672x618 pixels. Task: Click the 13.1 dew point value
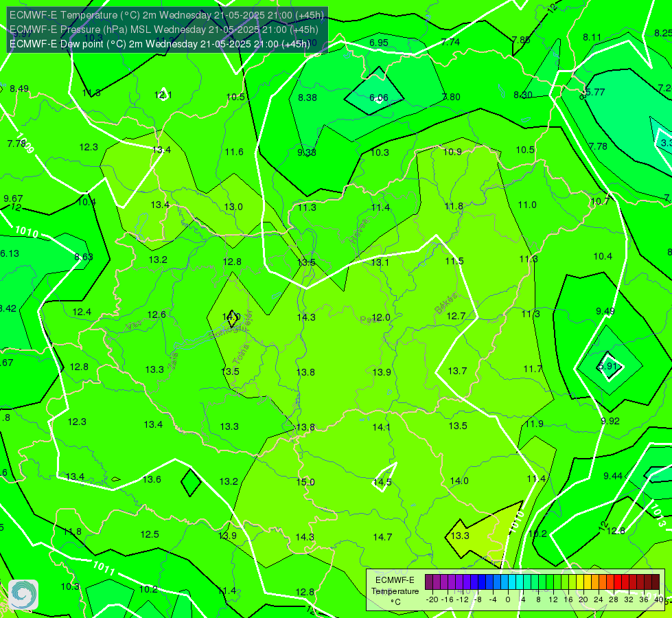point(380,262)
